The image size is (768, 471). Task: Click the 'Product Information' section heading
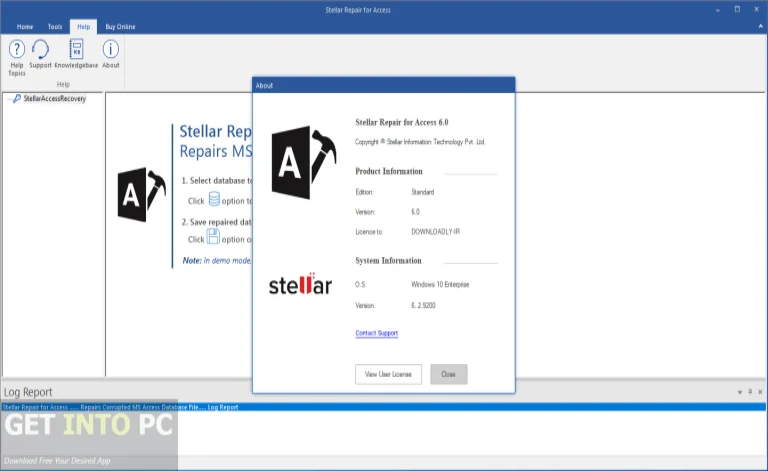[x=389, y=171]
